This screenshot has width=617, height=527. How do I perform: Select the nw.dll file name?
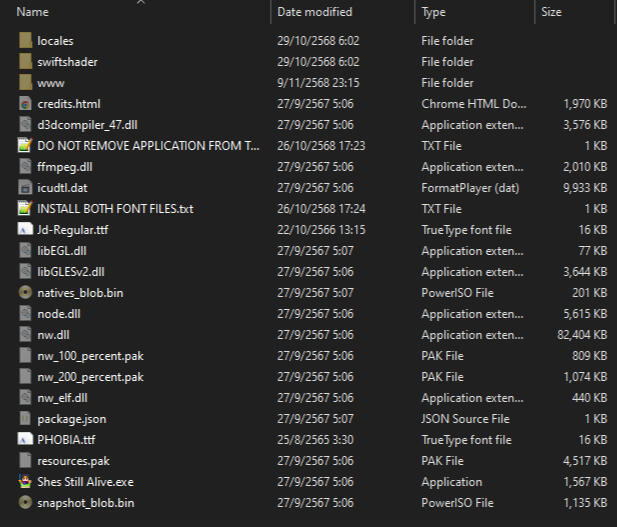point(53,335)
